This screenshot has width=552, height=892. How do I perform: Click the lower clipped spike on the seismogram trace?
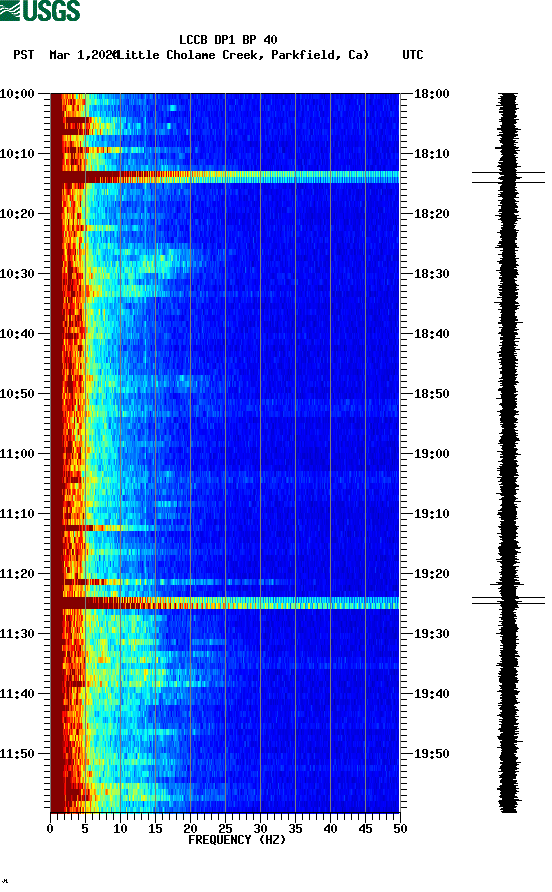pos(508,600)
